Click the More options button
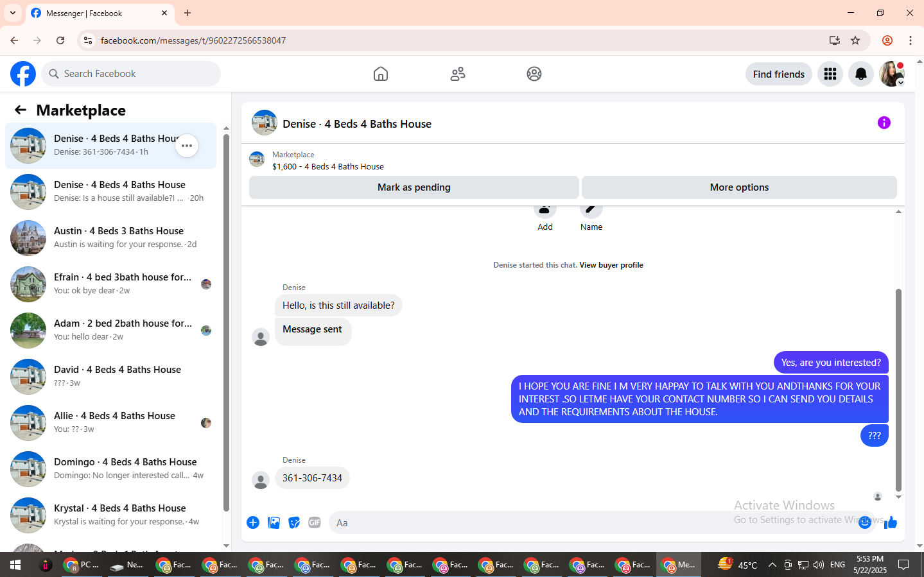Screen dimensions: 924x577 pos(739,187)
